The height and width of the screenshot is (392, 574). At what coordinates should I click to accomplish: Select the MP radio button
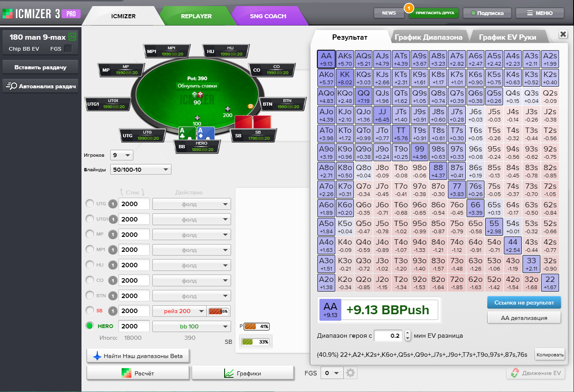(90, 234)
